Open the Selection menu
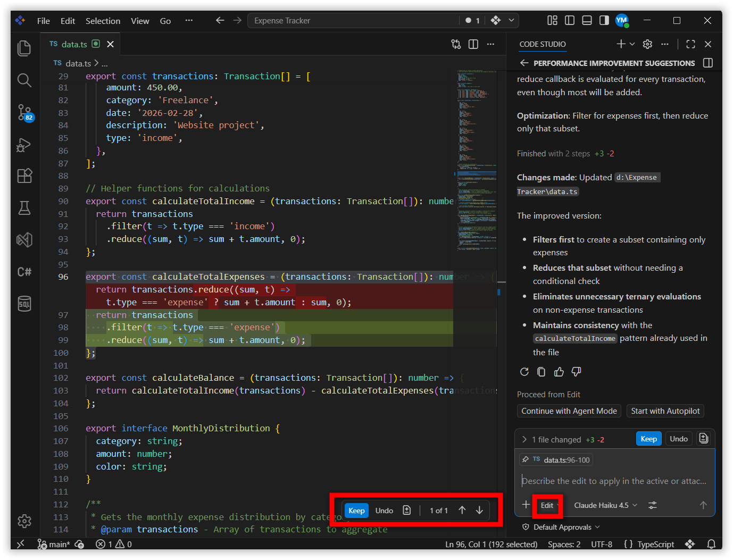Viewport: 733px width, 560px height. (103, 21)
